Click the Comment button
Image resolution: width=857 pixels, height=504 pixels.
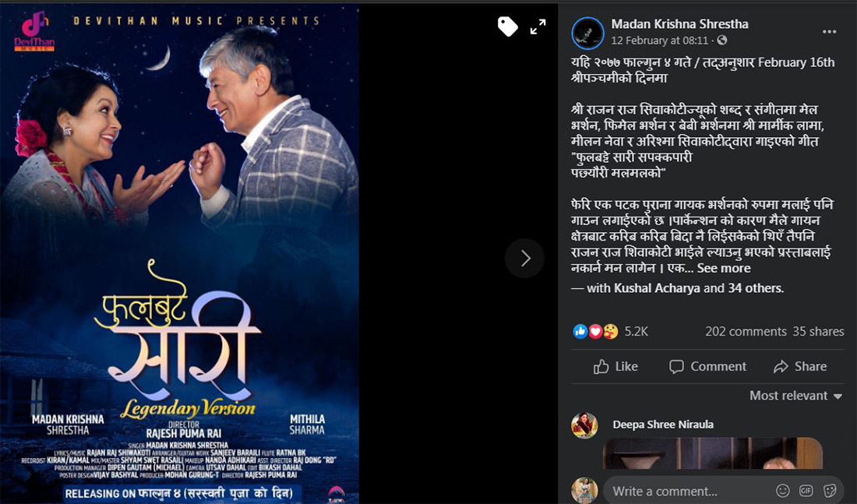click(x=707, y=366)
